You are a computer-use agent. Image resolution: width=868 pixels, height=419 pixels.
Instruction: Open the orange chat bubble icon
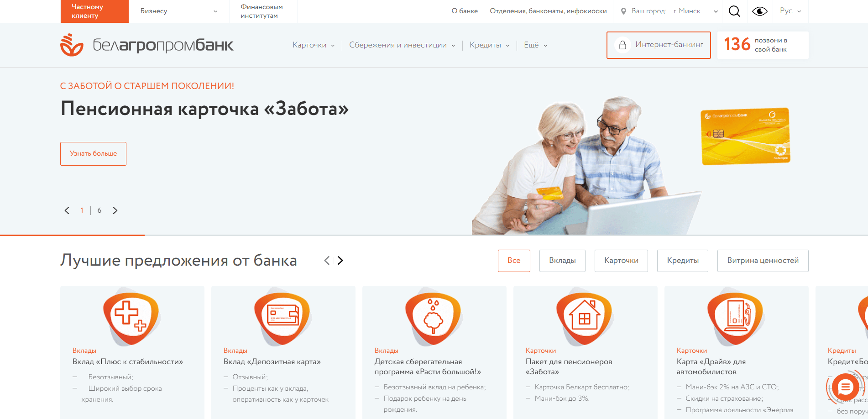(845, 388)
